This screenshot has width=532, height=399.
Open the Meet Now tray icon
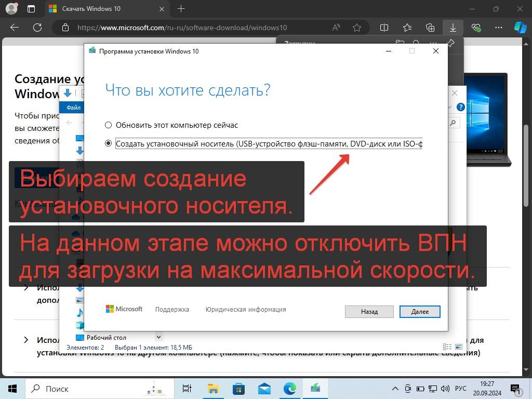coord(408,389)
